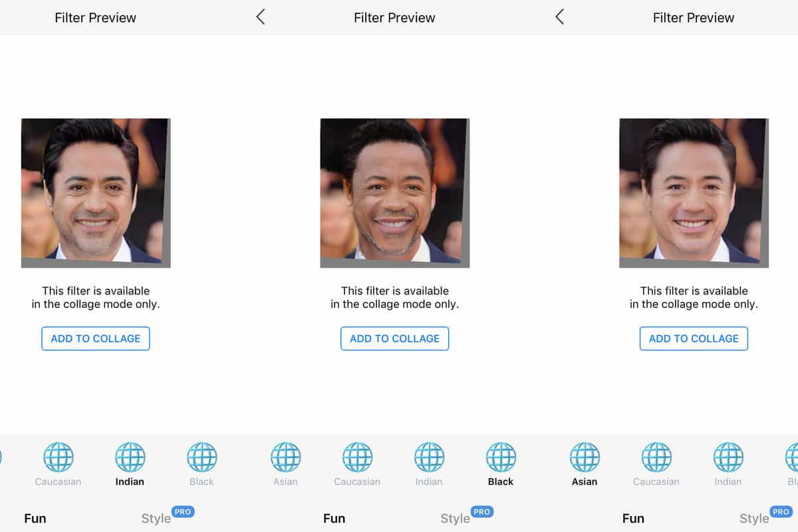
Task: Tap the highlighted Asian globe in right panel
Action: [585, 457]
